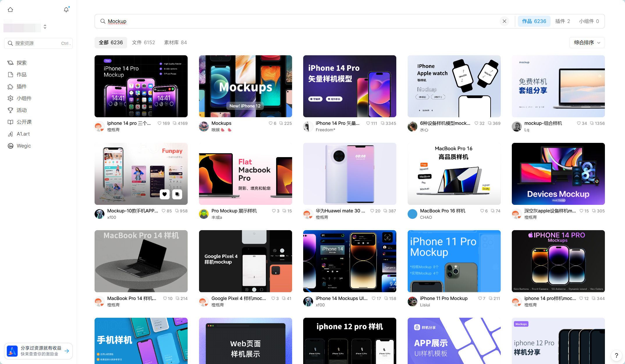Image resolution: width=625 pixels, height=364 pixels.
Task: Select the 素材库 84 filter
Action: (x=175, y=42)
